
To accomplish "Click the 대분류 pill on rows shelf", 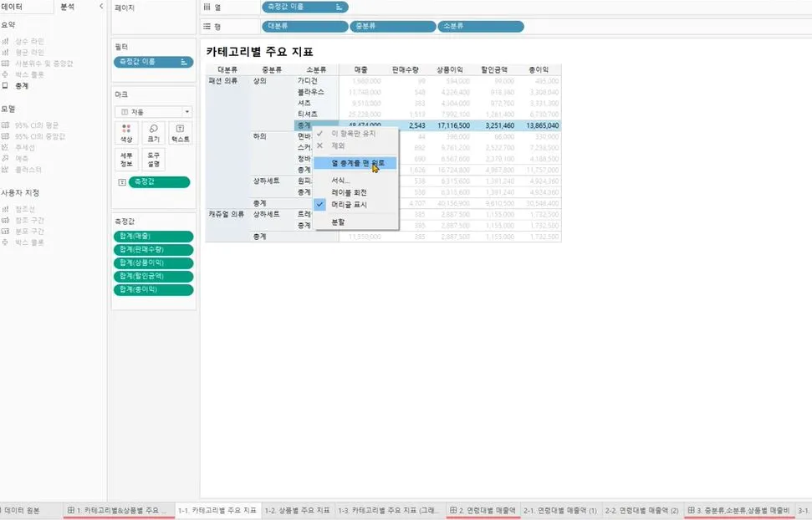I will [304, 26].
